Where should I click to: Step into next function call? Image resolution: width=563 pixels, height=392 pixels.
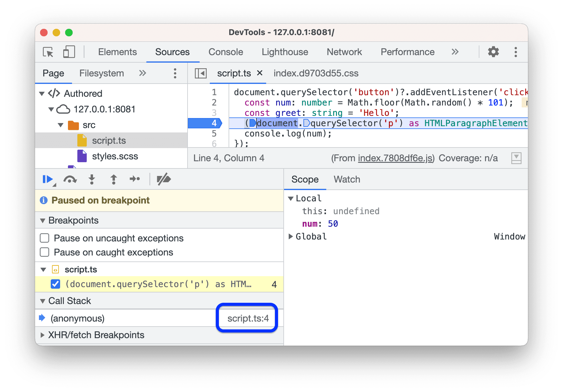(91, 179)
